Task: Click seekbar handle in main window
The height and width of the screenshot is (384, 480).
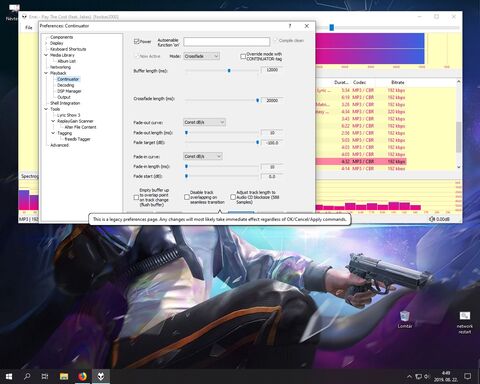Action: tap(332, 28)
